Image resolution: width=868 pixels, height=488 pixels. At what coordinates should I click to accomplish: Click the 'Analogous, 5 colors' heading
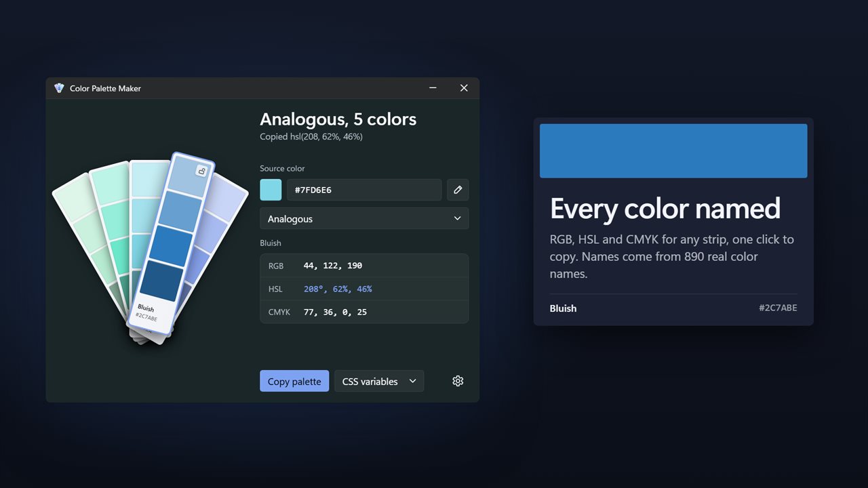coord(338,119)
